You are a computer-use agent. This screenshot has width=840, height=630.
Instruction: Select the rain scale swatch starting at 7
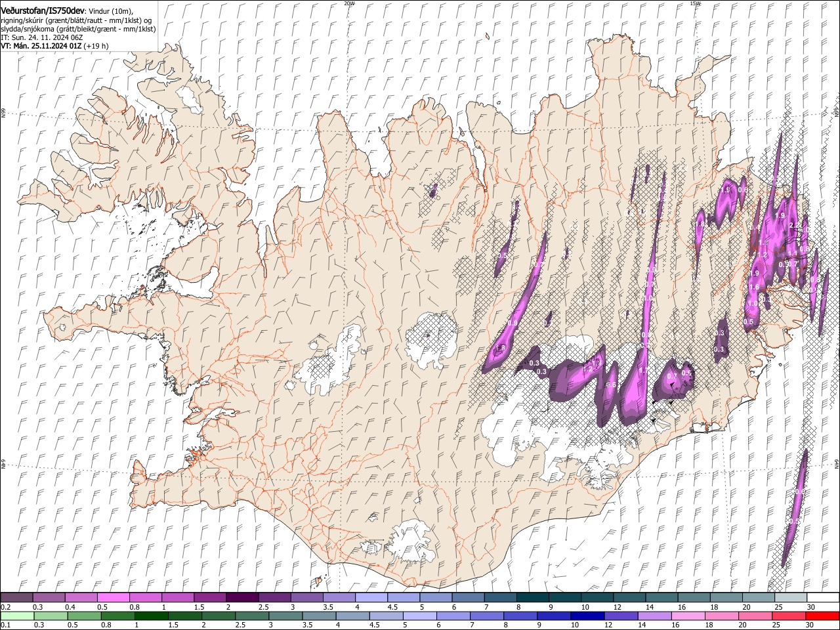click(x=486, y=616)
